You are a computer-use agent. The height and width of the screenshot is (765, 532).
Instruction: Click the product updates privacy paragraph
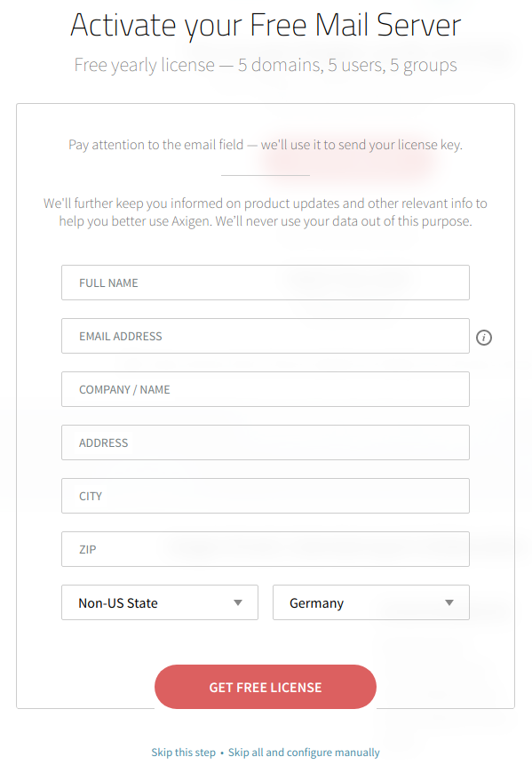tap(266, 212)
